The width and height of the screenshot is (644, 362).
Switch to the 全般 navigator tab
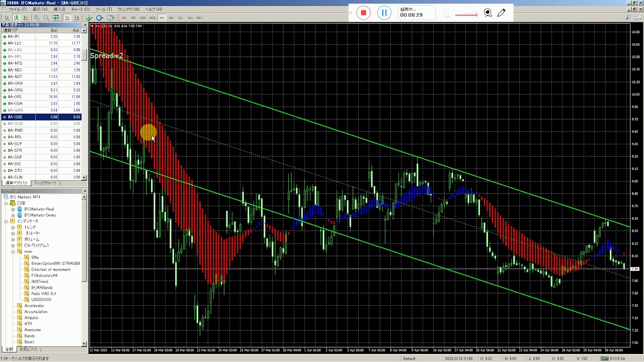point(9,349)
